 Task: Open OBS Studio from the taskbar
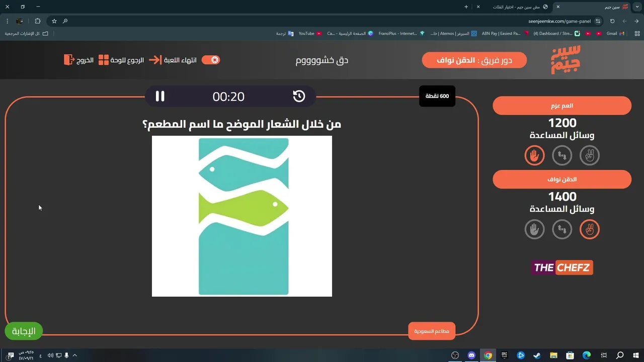click(455, 355)
